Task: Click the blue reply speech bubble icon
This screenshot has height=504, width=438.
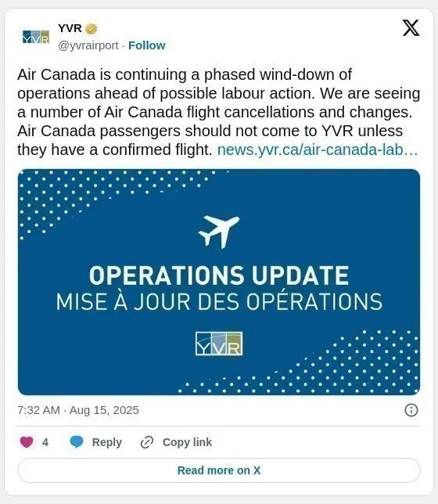Action: (x=77, y=442)
